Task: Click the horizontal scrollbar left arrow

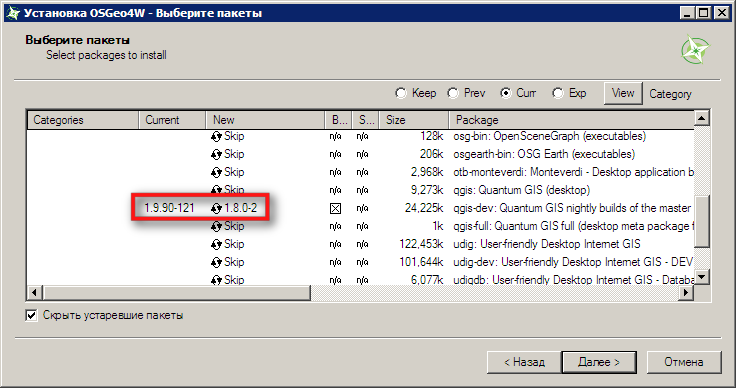Action: (34, 292)
